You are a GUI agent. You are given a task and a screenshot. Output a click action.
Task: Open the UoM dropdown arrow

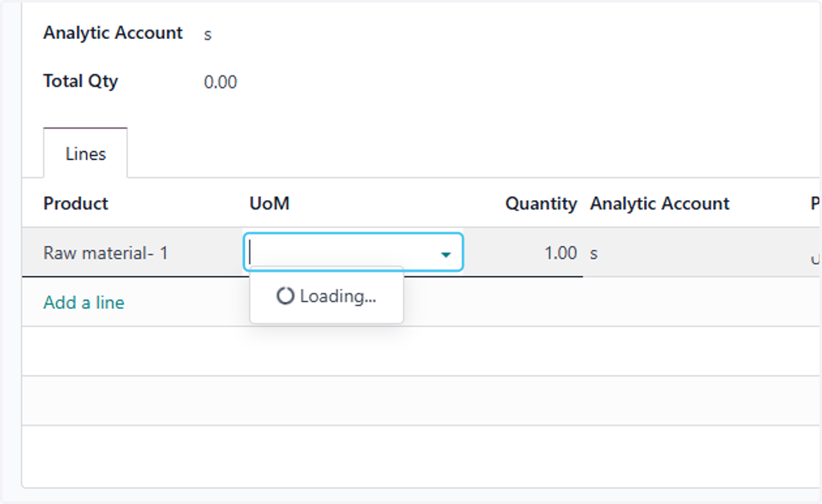point(446,254)
